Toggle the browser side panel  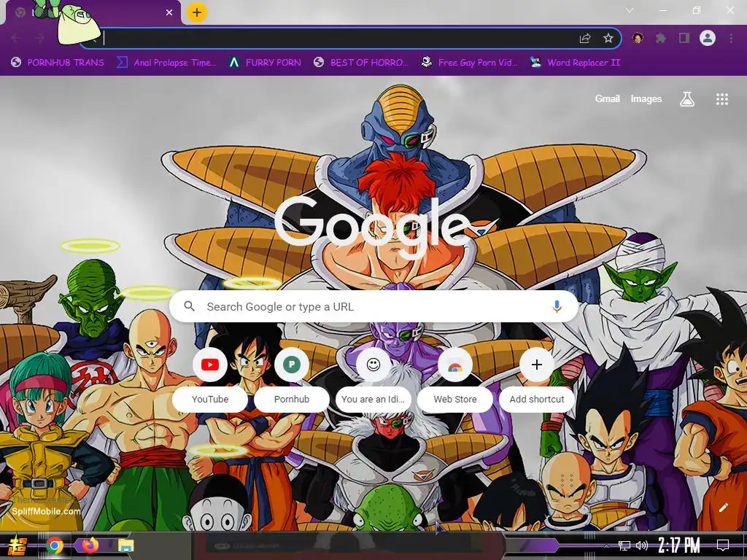tap(684, 38)
